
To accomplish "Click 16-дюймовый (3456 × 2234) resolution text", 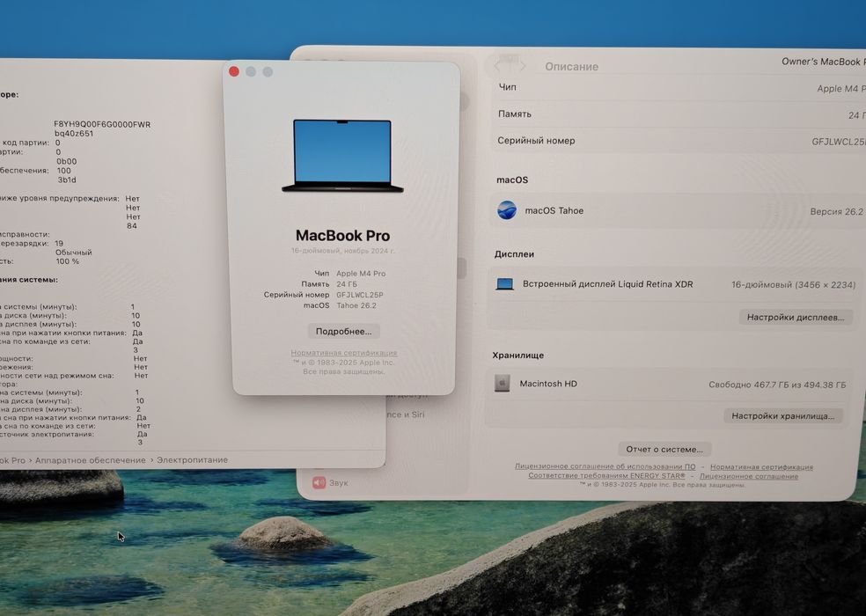I will pos(793,284).
